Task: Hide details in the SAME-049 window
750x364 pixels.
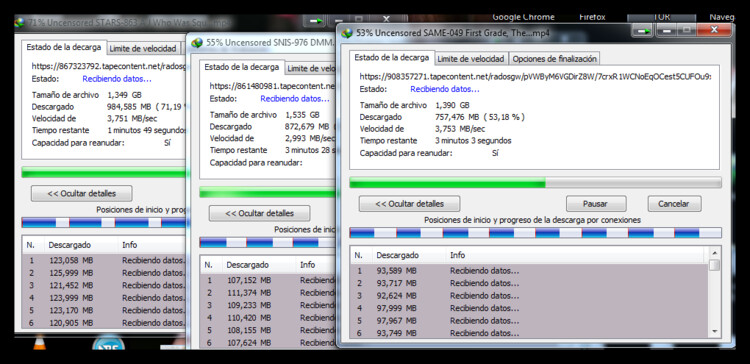Action: [409, 204]
